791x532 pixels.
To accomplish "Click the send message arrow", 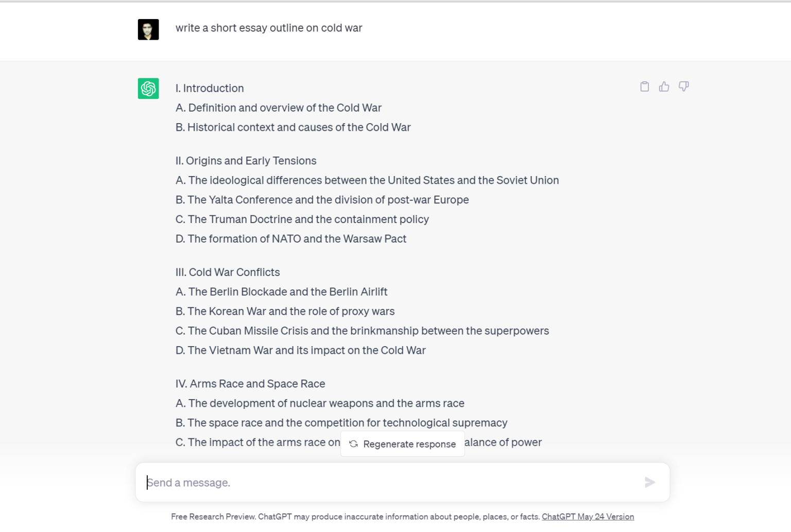I will point(649,483).
